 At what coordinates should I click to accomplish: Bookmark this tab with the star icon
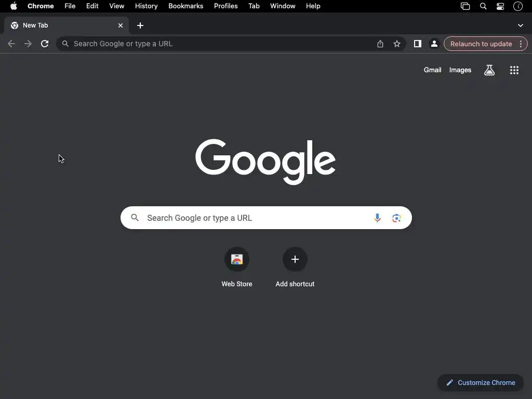pos(396,44)
